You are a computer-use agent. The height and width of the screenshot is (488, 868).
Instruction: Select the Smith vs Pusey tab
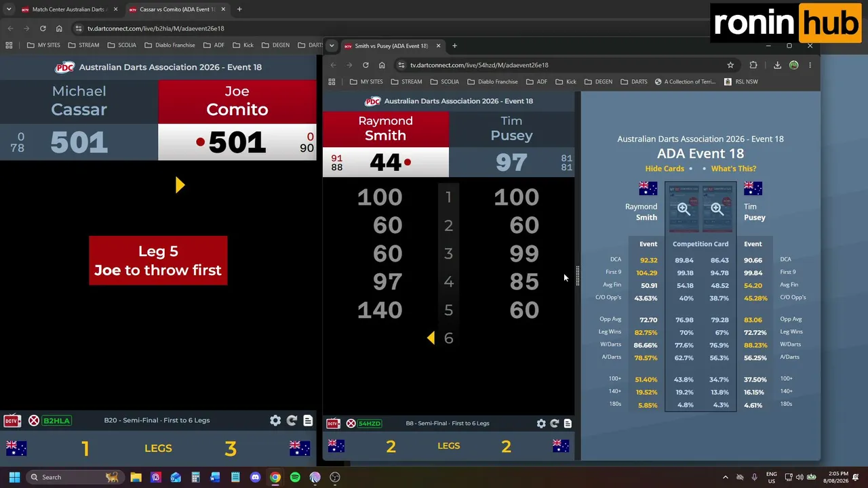[x=392, y=46]
